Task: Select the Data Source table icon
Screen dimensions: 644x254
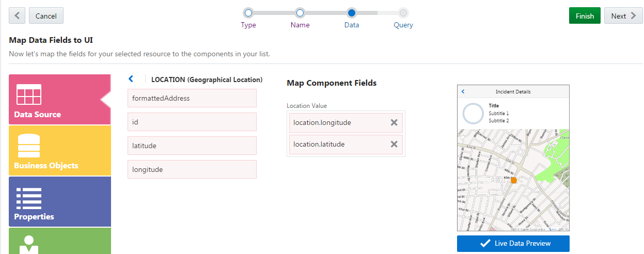Action: pos(29,94)
